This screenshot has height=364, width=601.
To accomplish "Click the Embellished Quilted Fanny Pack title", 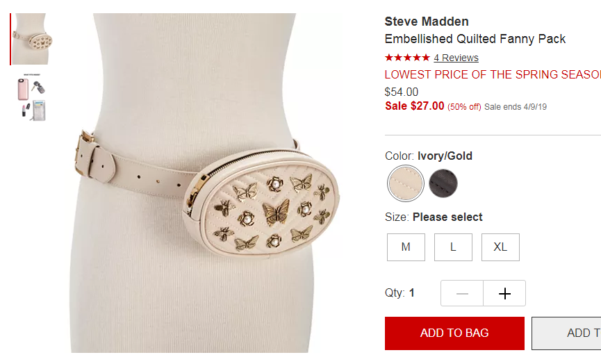I will (x=475, y=39).
